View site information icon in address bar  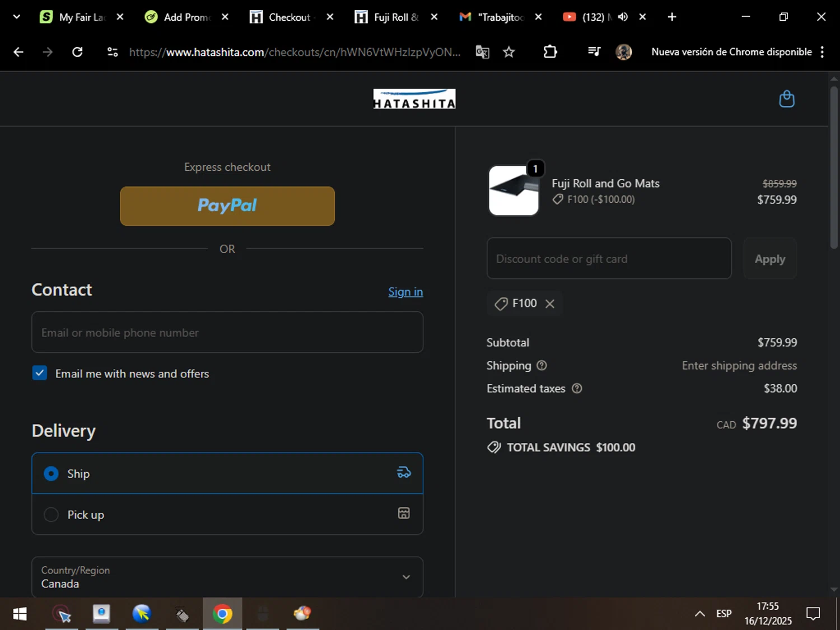112,52
